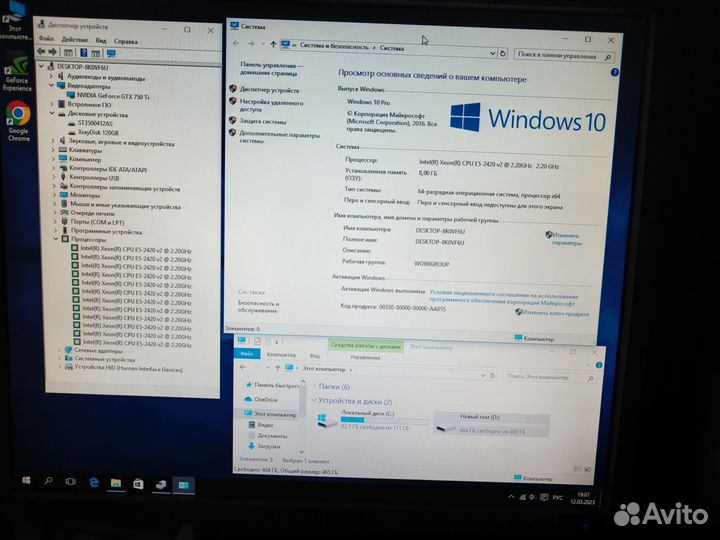Image resolution: width=720 pixels, height=540 pixels.
Task: Click the search magnifier on taskbar
Action: 48,481
